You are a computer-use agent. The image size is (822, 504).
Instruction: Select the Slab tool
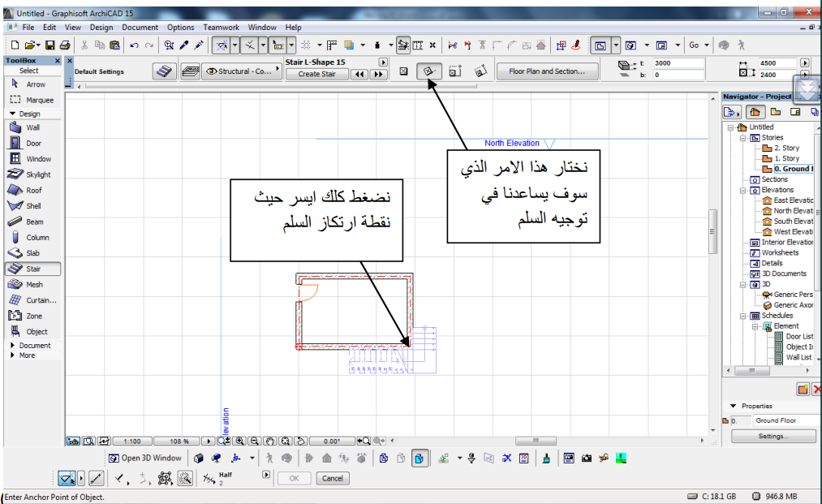click(32, 253)
